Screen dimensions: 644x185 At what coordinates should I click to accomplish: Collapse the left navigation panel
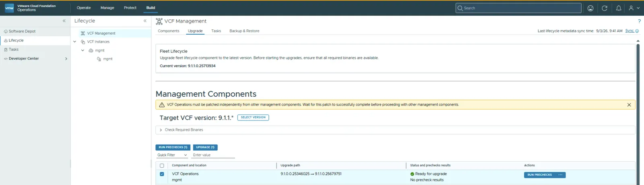64,21
